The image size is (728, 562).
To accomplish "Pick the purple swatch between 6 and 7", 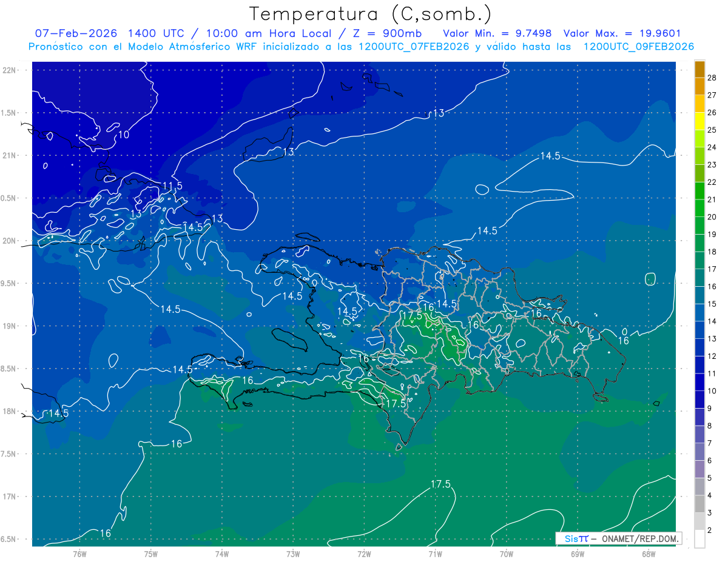I will pos(699,452).
